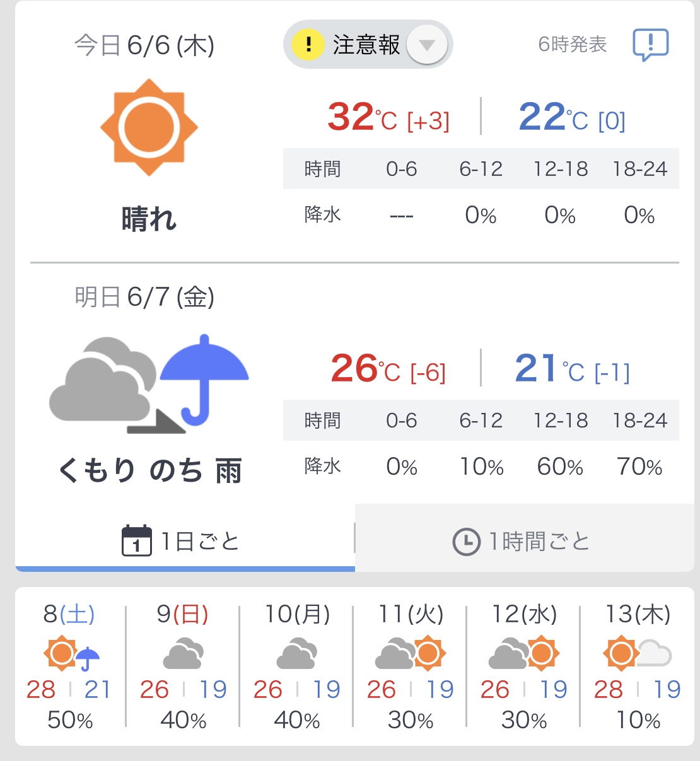Open the 11(火) daily forecast
The height and width of the screenshot is (761, 700).
411,667
